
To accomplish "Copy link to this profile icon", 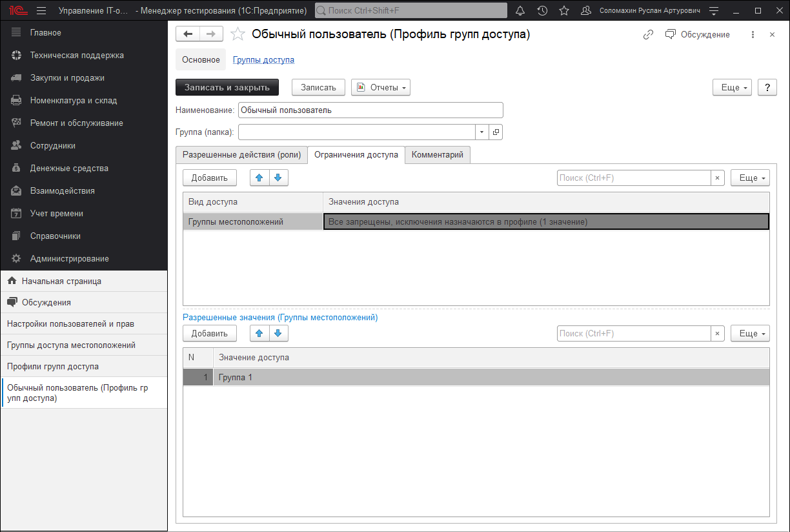I will [649, 35].
